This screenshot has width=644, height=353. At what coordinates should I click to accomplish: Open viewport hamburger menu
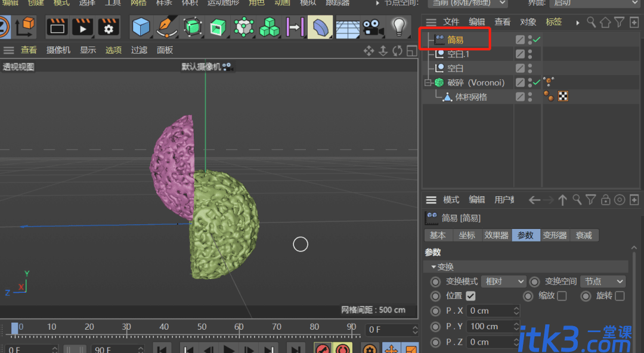pos(8,51)
